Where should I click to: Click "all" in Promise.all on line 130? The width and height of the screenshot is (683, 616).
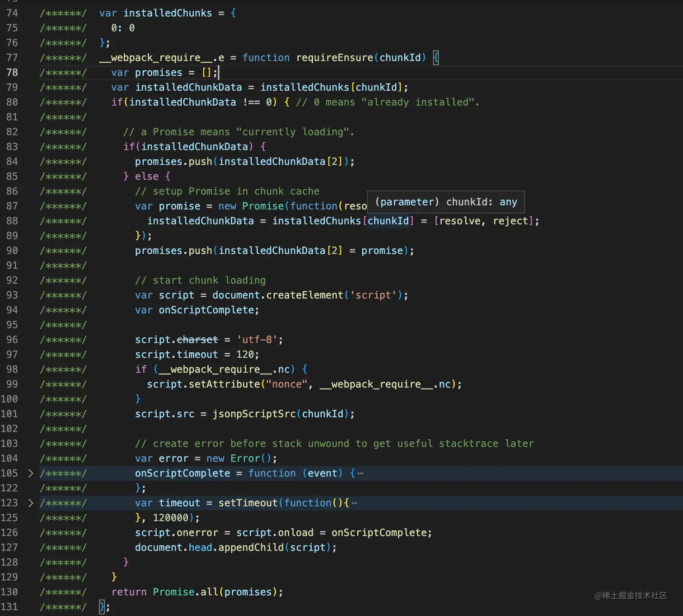point(209,592)
